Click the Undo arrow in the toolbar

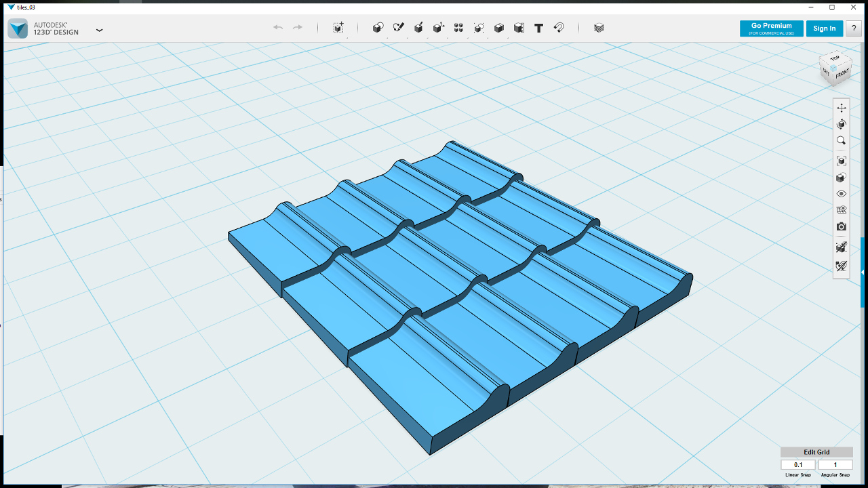coord(278,28)
